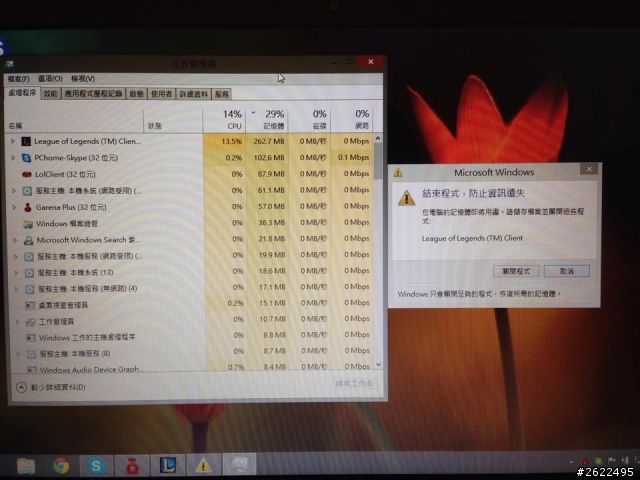Collapse details with 較少詳細資料 chevron

click(21, 387)
